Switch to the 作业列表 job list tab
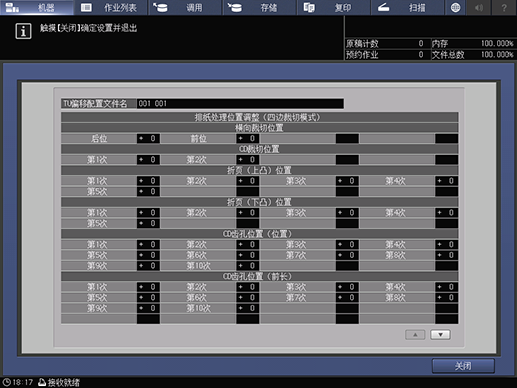 pos(111,7)
